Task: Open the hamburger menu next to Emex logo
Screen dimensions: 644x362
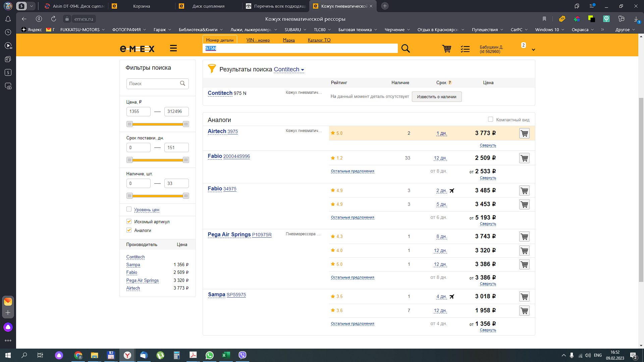Action: (x=173, y=48)
